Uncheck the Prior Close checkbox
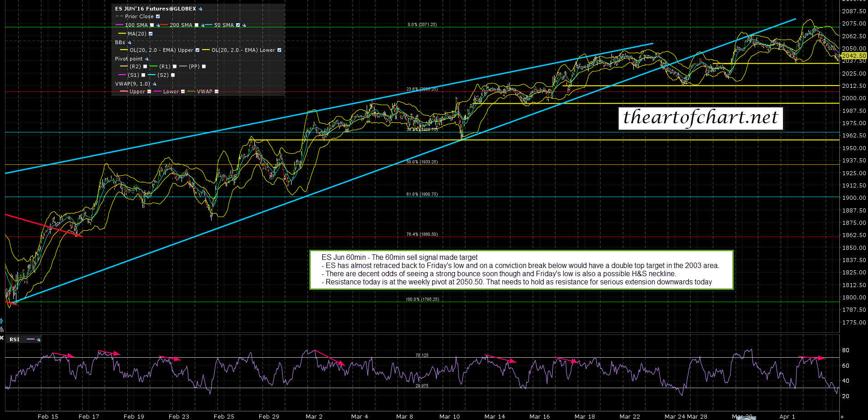 [x=158, y=16]
